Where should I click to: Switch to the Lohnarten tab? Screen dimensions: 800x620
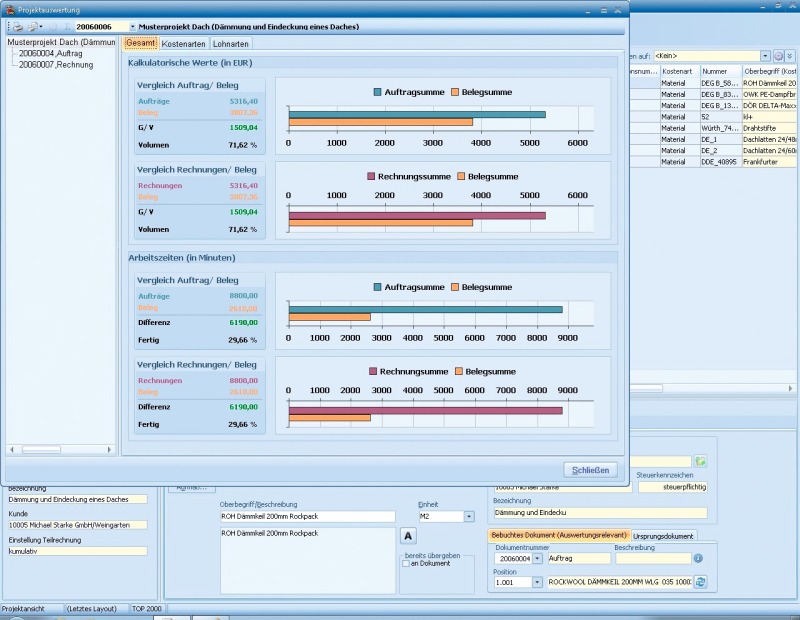(231, 44)
